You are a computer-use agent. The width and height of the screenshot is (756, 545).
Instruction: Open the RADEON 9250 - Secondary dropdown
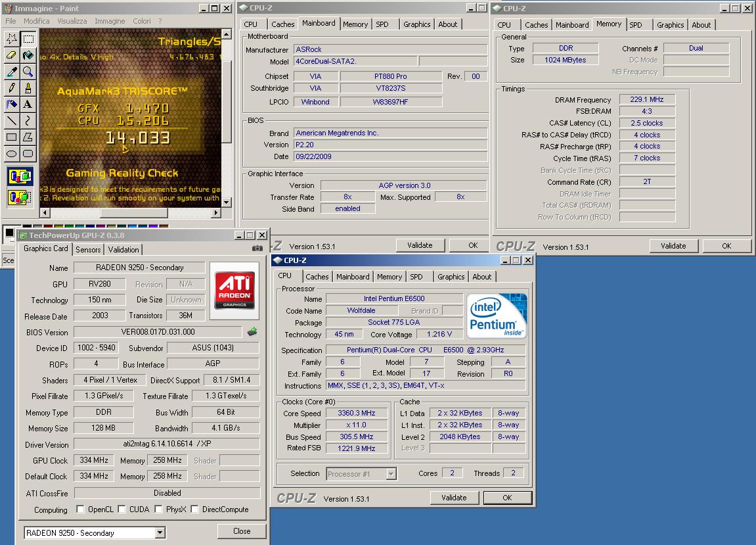tap(160, 533)
